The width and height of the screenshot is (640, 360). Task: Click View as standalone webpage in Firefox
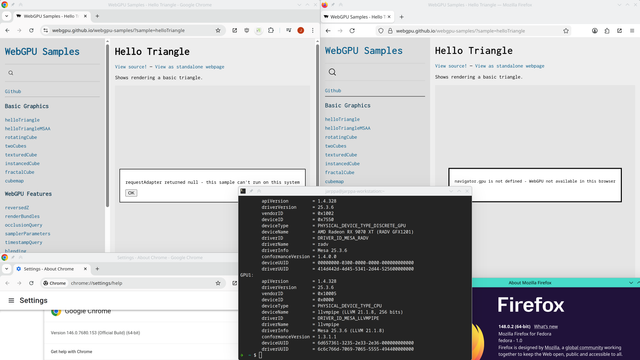pyautogui.click(x=509, y=66)
